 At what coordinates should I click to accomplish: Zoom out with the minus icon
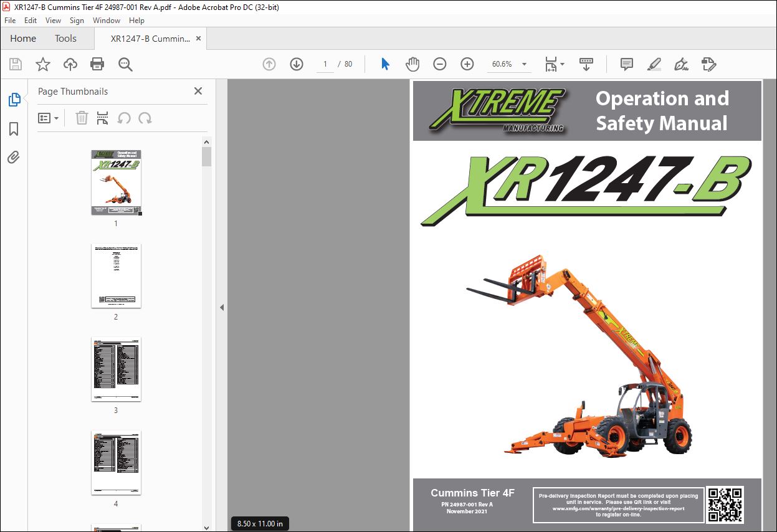(440, 64)
